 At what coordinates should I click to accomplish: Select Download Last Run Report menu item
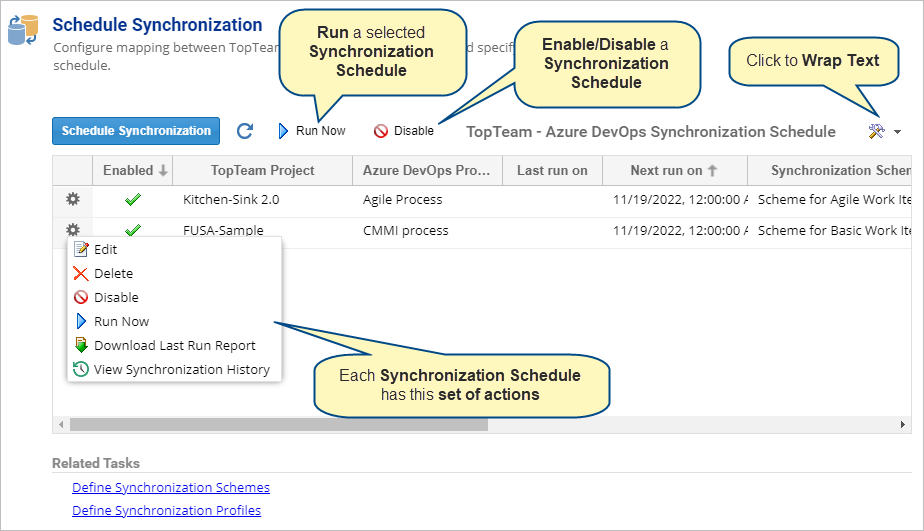(x=174, y=345)
